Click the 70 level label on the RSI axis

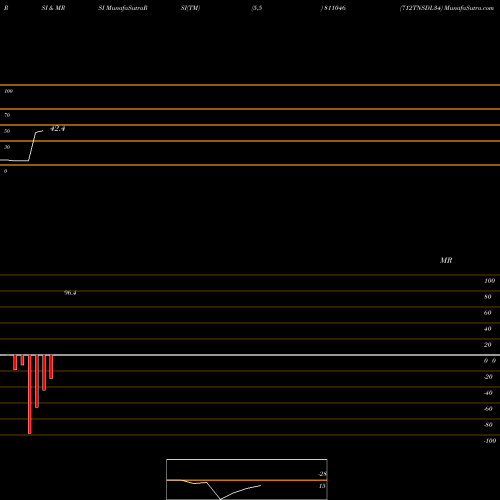point(7,115)
